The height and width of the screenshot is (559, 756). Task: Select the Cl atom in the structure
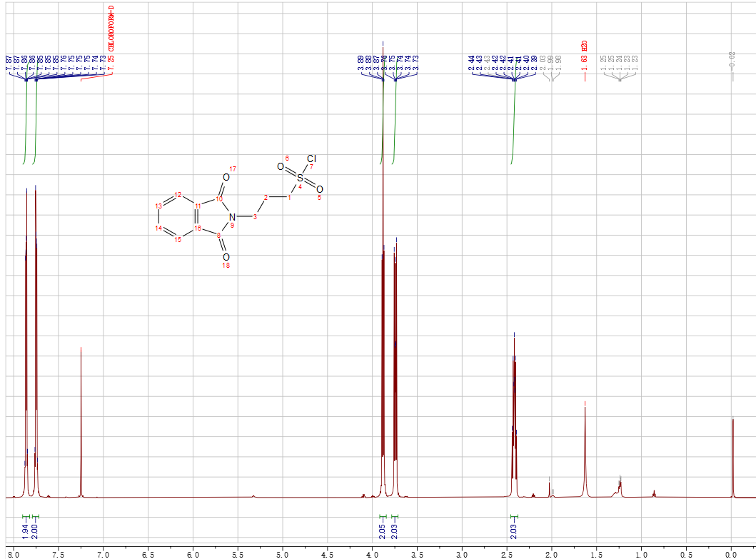pos(311,158)
